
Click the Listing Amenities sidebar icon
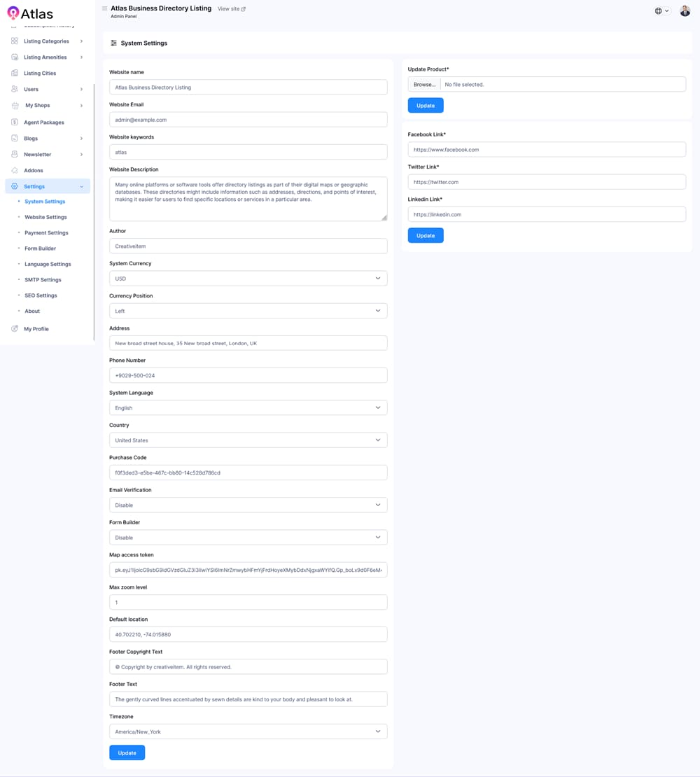click(x=15, y=57)
